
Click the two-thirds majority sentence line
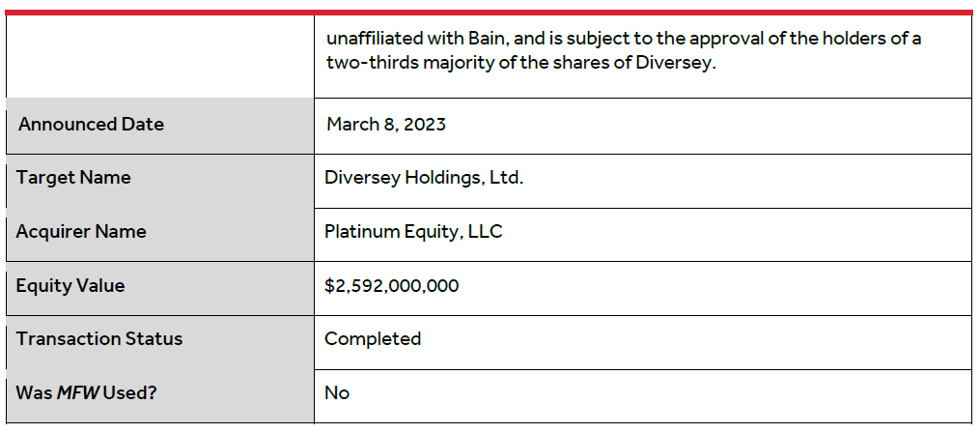pos(520,64)
